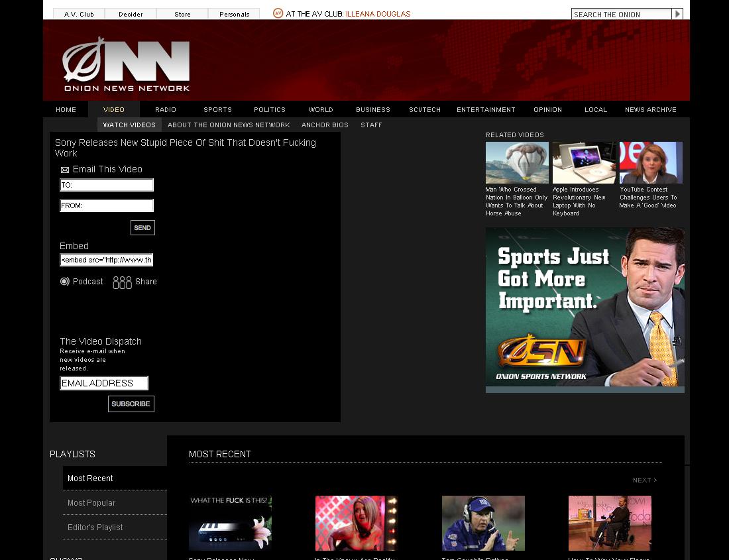
Task: Select the VIDEO menu item
Action: click(x=114, y=109)
